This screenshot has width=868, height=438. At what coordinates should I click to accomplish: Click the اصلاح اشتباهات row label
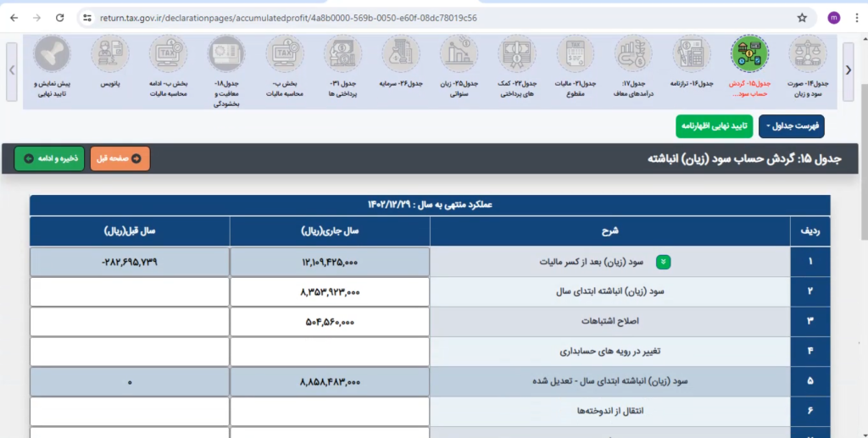610,321
